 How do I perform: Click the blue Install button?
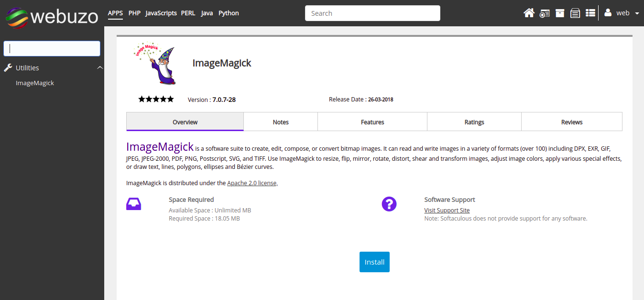[374, 262]
